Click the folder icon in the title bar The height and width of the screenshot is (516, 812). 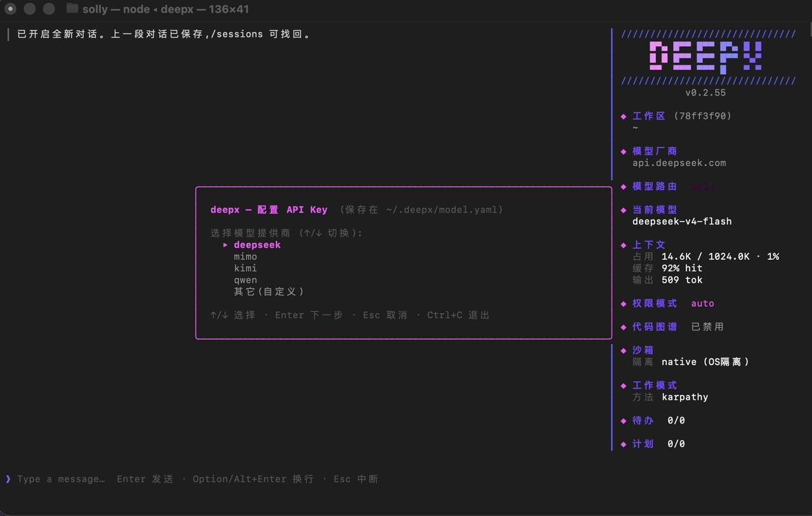pyautogui.click(x=72, y=9)
